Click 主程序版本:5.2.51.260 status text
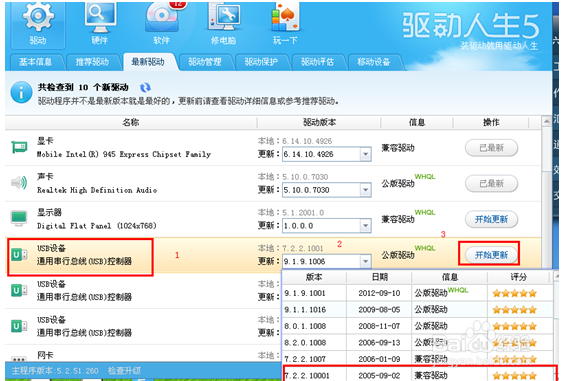563x381 pixels. tap(55, 371)
